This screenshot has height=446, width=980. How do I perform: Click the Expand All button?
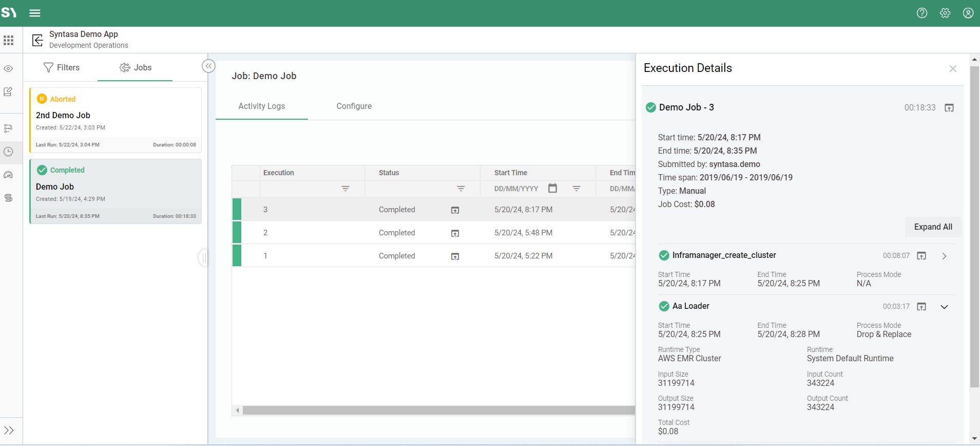point(933,227)
